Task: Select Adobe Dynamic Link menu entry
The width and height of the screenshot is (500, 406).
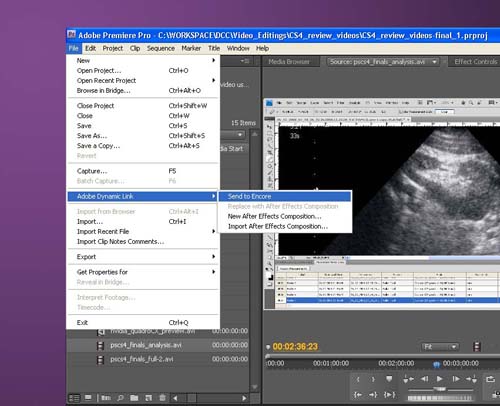Action: coord(143,196)
